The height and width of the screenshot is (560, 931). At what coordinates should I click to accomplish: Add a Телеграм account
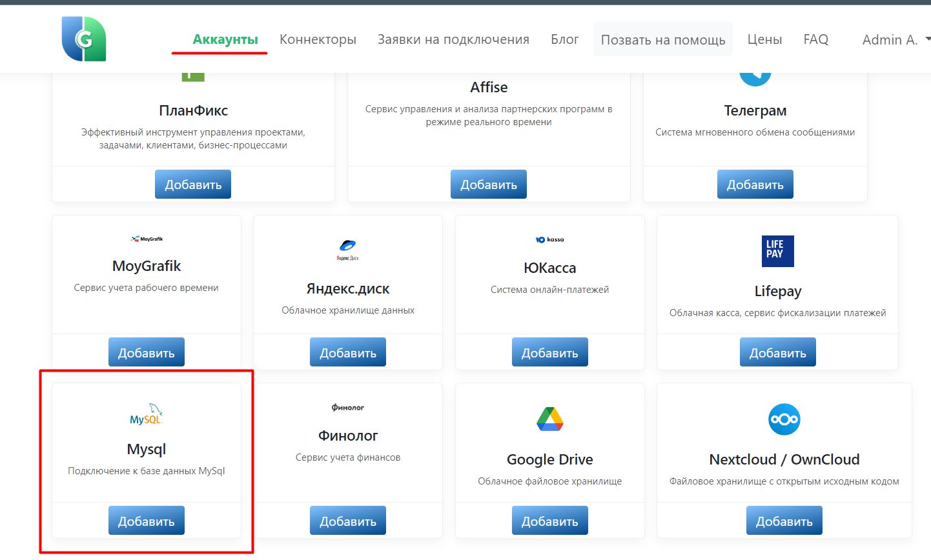[x=755, y=185]
